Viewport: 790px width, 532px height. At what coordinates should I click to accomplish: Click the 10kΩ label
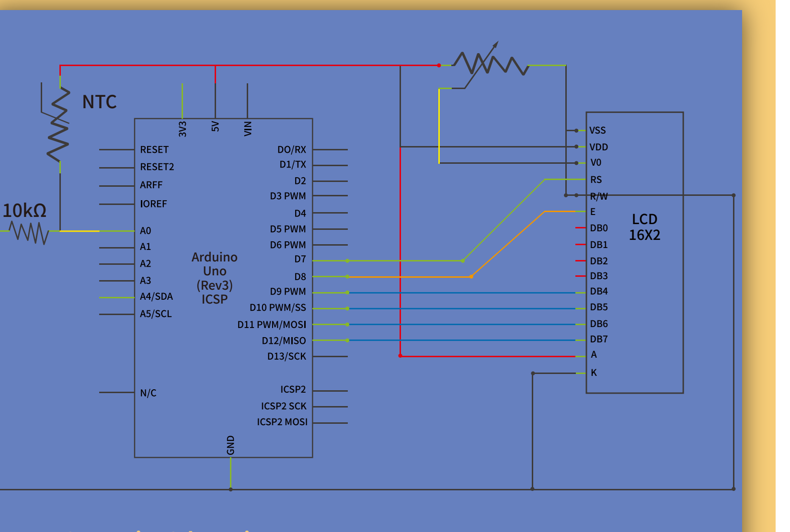(x=24, y=211)
